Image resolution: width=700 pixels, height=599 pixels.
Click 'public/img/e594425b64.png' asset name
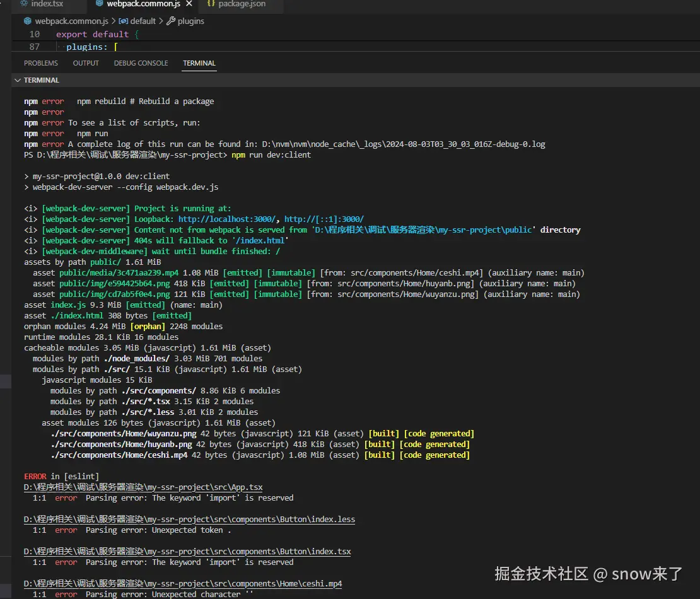coord(114,284)
